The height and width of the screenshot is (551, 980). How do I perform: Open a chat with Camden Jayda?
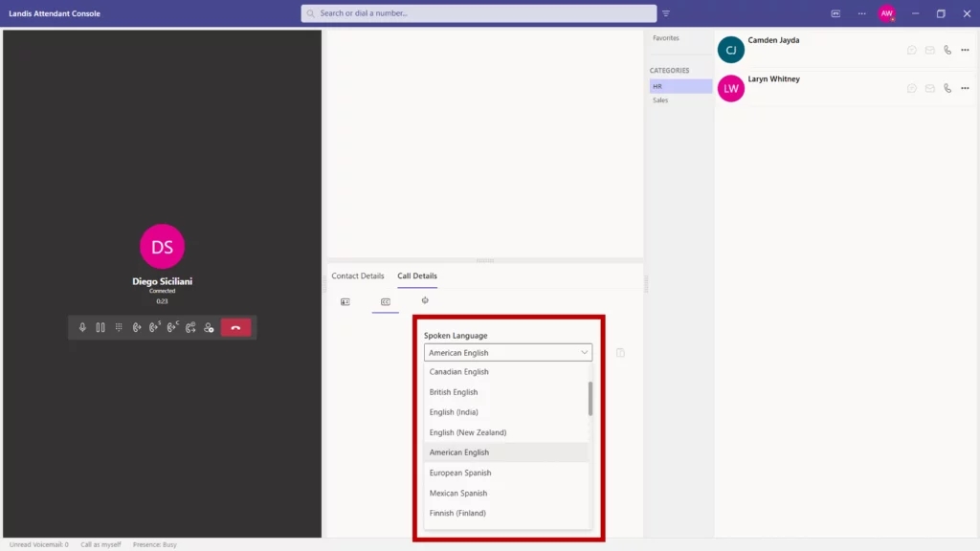point(911,49)
